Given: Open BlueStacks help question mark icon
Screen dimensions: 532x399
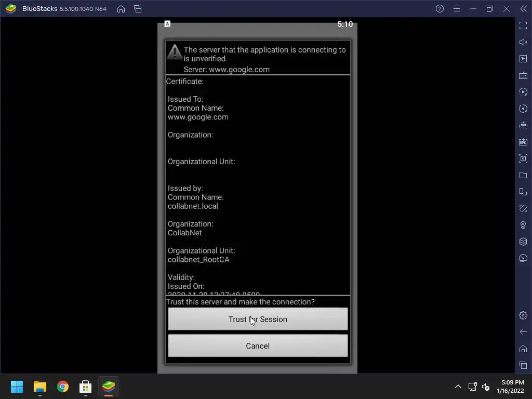Looking at the screenshot, I should tap(440, 9).
